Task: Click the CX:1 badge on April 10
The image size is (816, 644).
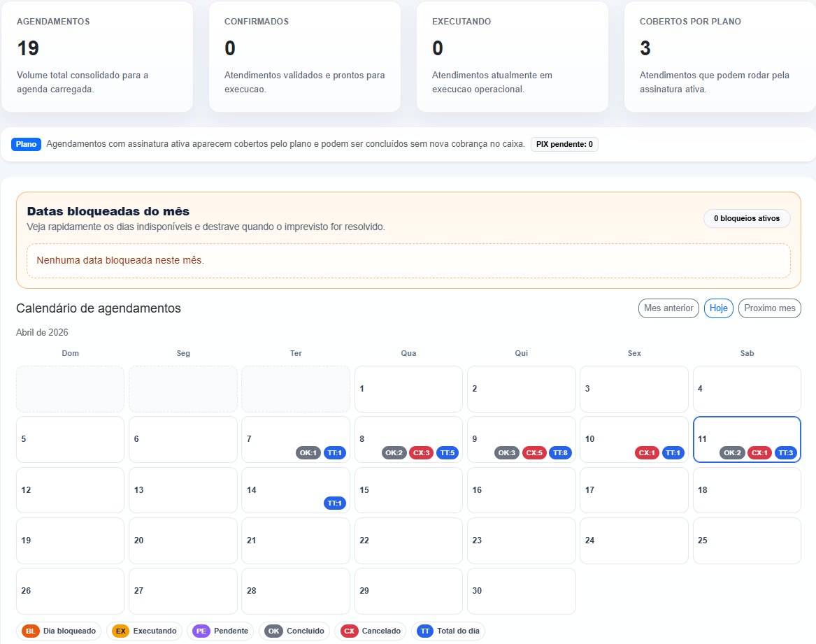Action: (x=647, y=452)
